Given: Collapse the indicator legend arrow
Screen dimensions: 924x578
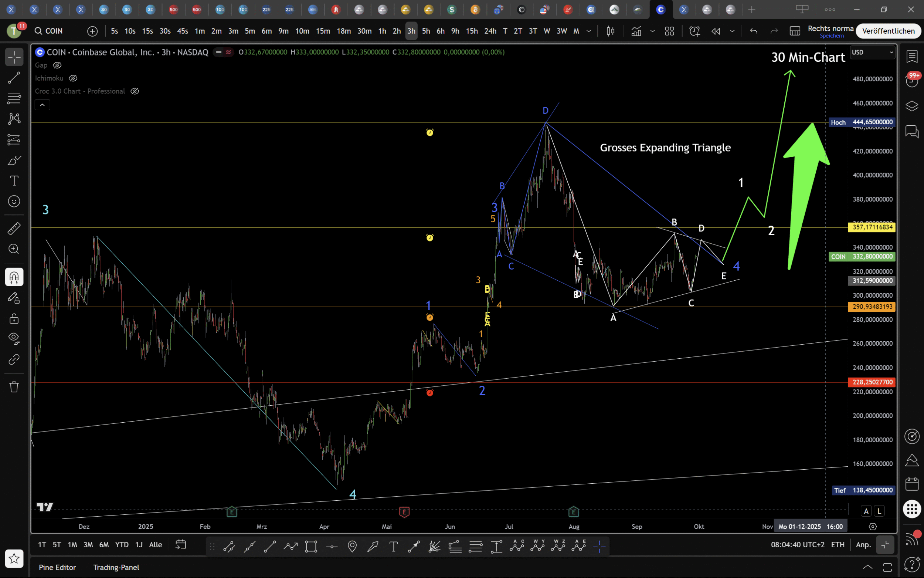Looking at the screenshot, I should pos(43,105).
